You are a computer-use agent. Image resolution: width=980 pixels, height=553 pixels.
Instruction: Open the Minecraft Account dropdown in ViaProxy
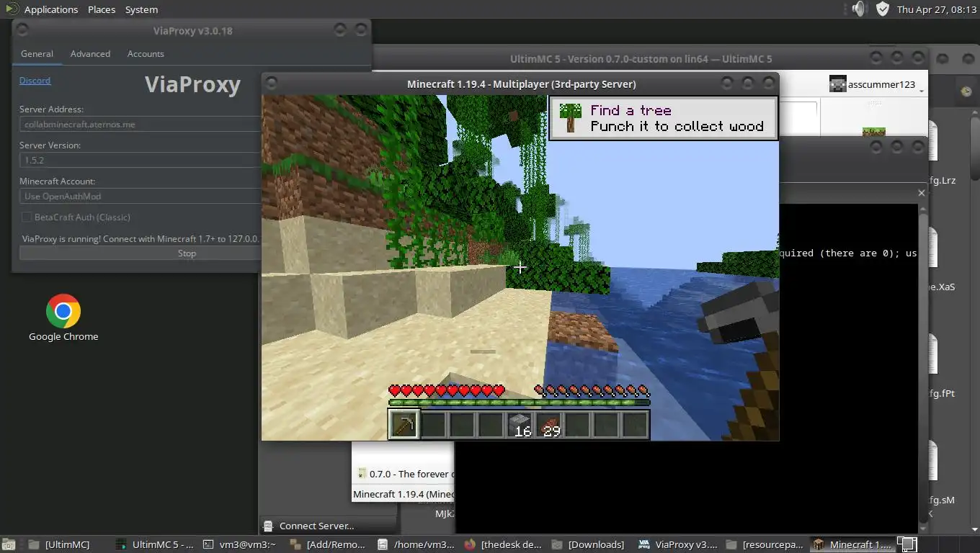click(141, 196)
